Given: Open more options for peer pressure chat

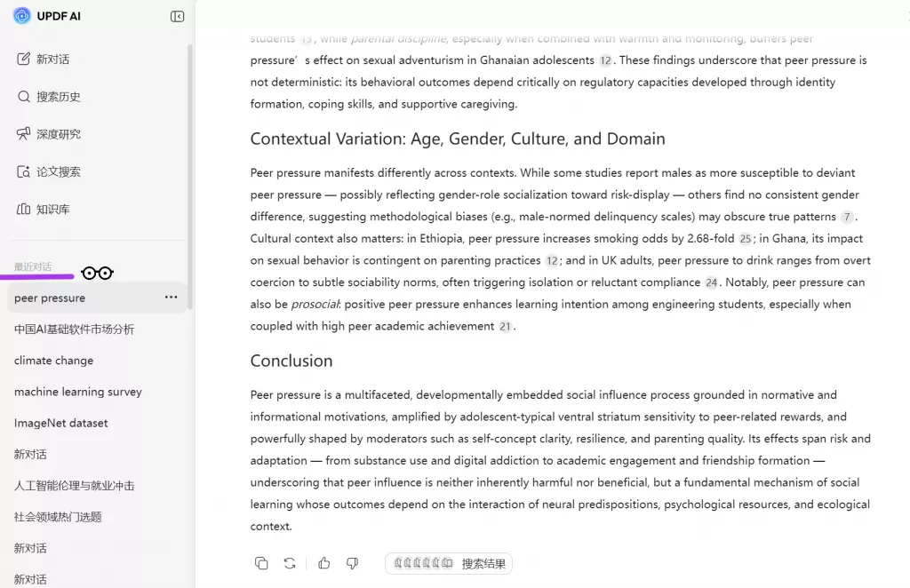Looking at the screenshot, I should [171, 298].
